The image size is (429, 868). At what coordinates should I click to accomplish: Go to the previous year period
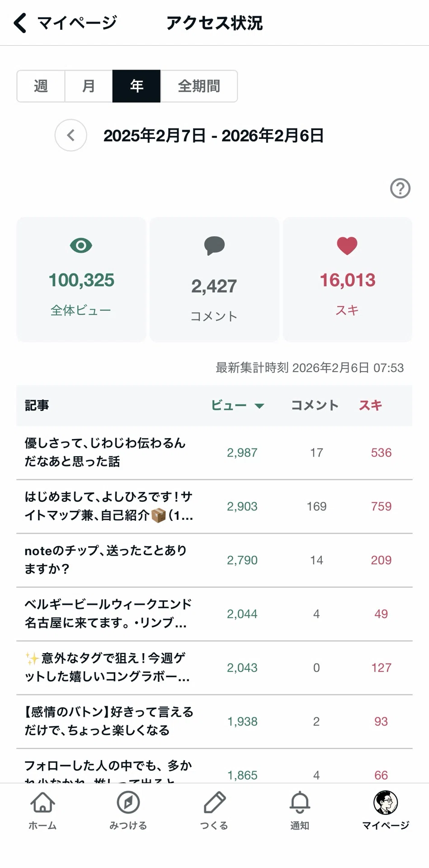[71, 135]
